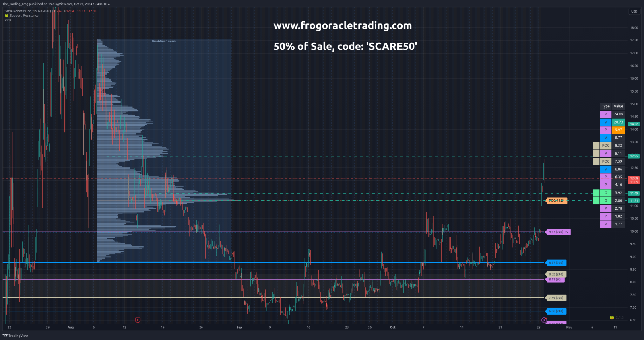
Task: Click the blue 8.77 (240) level label
Action: click(x=556, y=263)
